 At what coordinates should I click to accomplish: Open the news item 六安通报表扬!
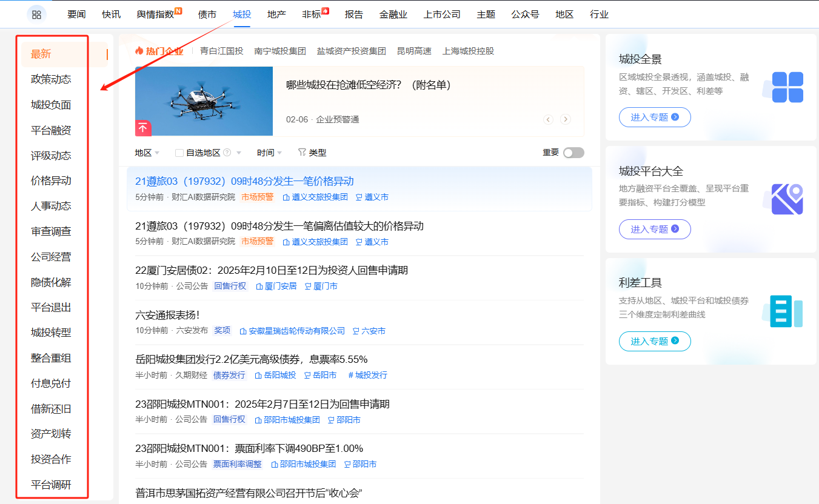click(x=167, y=315)
